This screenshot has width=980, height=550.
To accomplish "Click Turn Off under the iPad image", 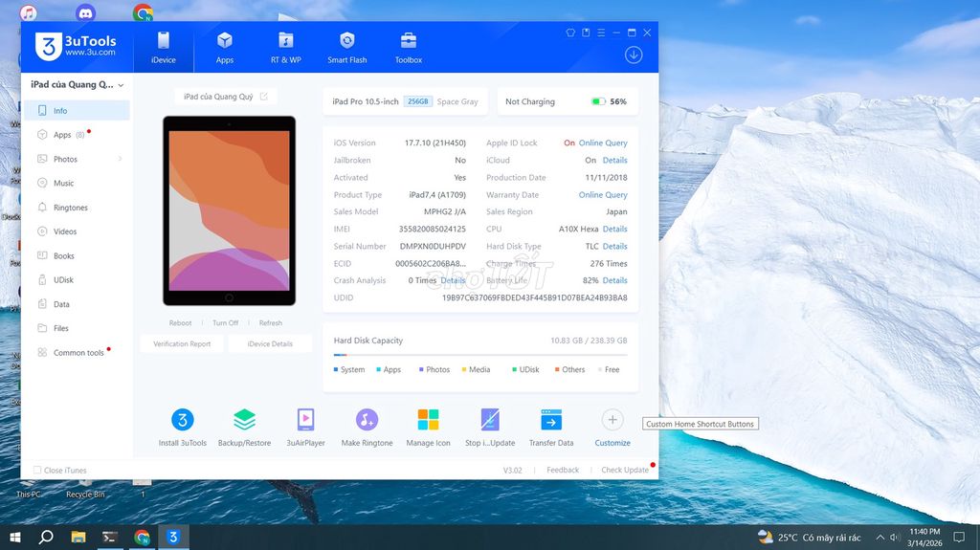I will (x=225, y=323).
